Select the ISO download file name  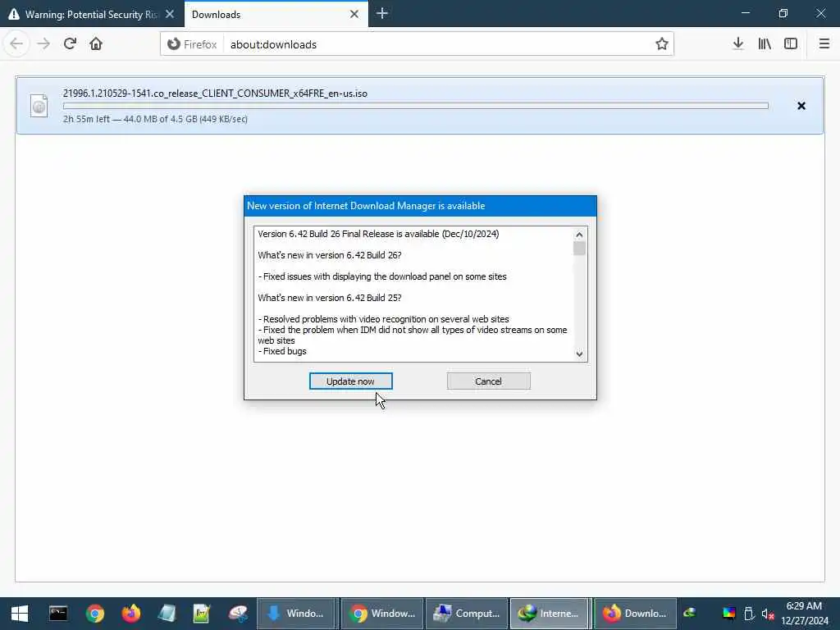[x=215, y=94]
